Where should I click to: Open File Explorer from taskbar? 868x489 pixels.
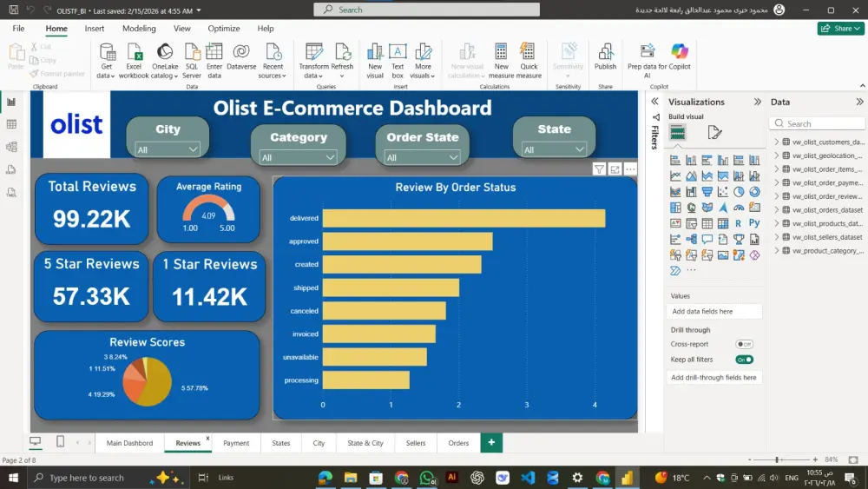pos(351,478)
